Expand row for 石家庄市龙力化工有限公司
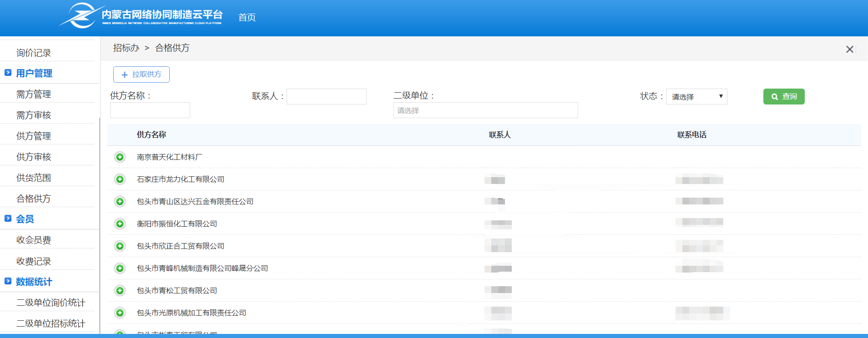868x338 pixels. click(x=120, y=179)
